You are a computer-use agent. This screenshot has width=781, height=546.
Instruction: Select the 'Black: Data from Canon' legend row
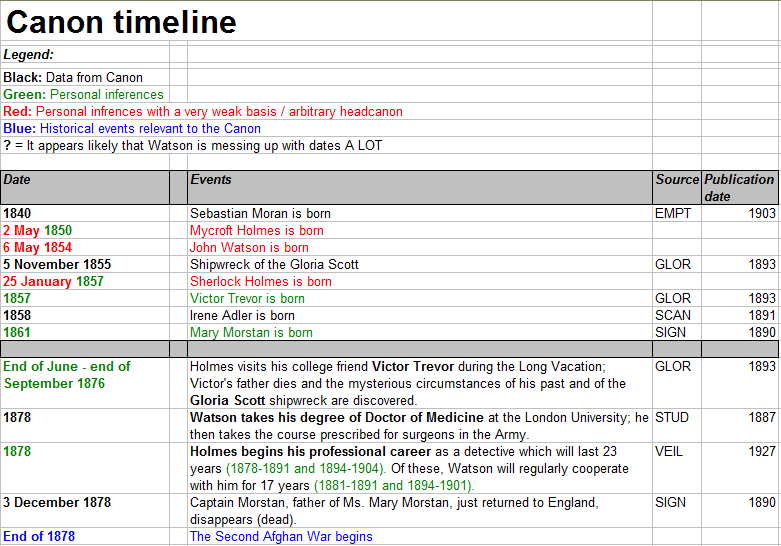(x=73, y=77)
